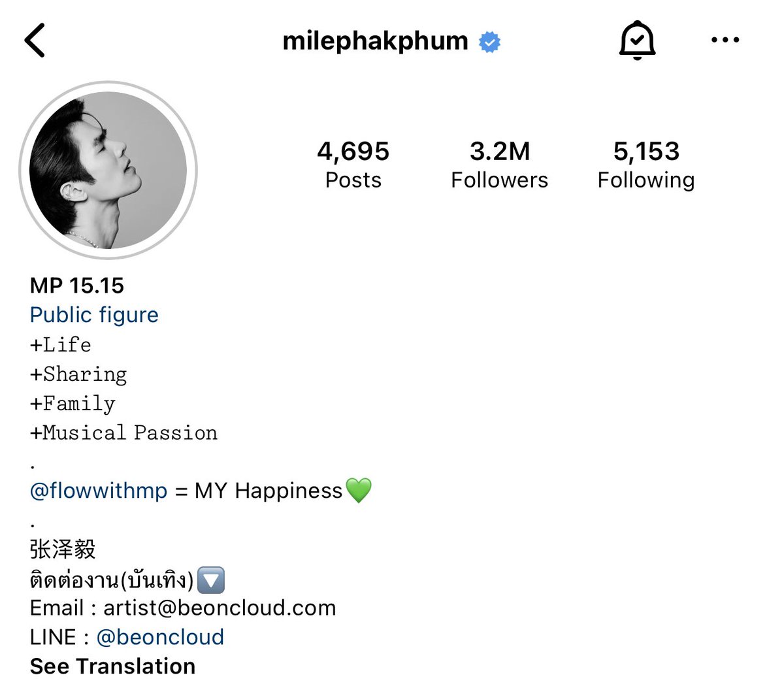Tap the green heart emoji

coord(358,490)
